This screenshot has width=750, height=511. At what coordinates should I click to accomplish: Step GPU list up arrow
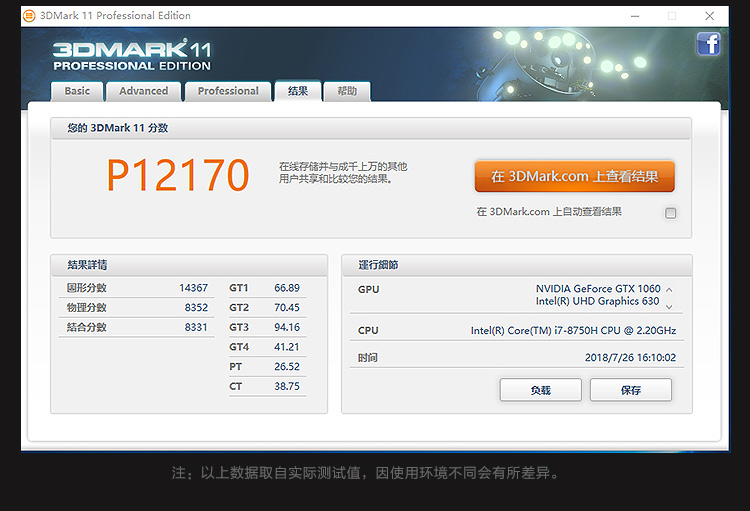point(669,289)
